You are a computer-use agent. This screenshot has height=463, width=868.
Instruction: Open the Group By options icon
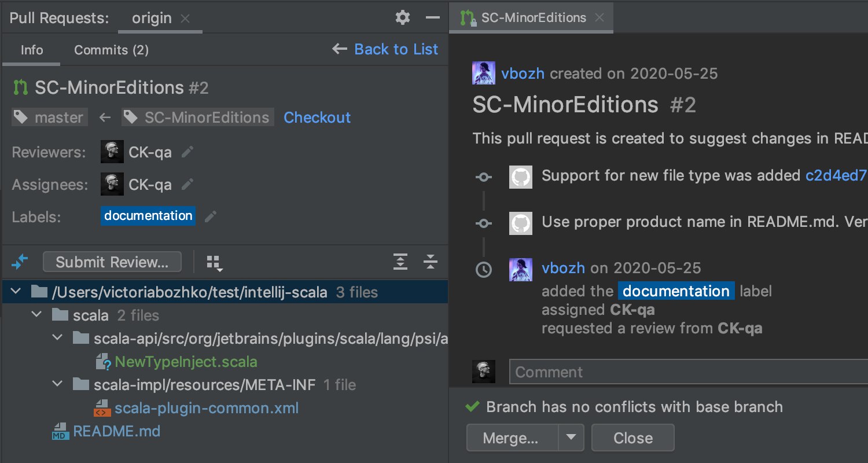click(215, 263)
